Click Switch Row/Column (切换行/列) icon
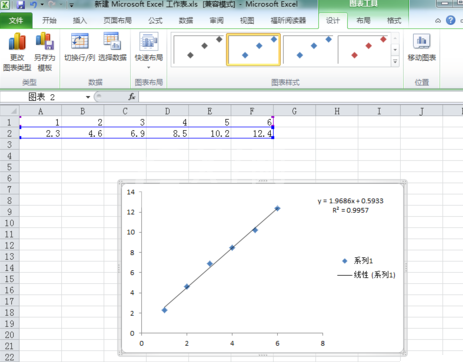Viewport: 463px width, 362px height. [x=79, y=47]
